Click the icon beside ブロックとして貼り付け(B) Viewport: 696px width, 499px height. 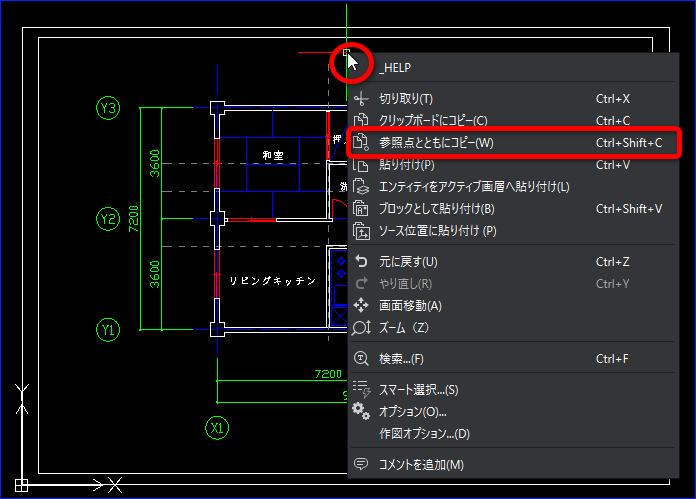(361, 209)
